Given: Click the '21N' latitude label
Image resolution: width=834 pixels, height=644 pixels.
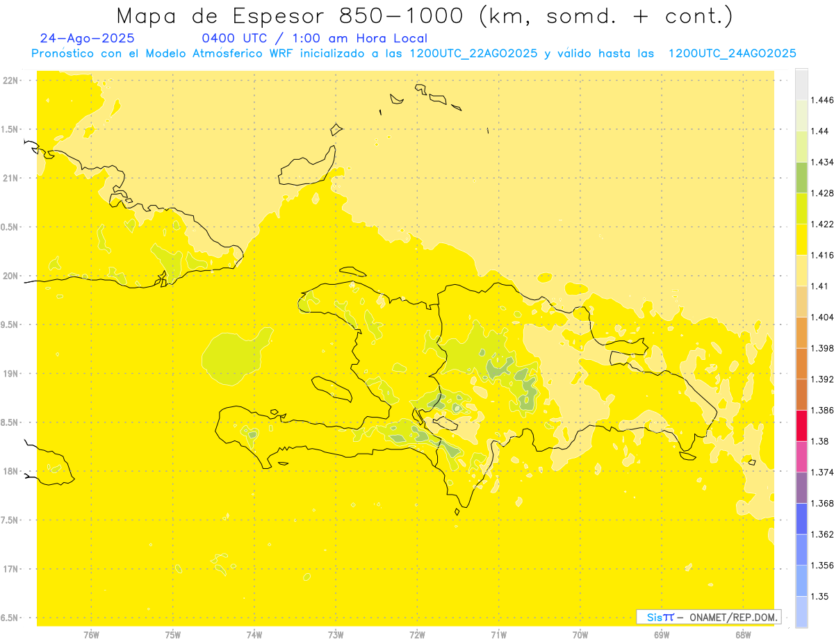Looking at the screenshot, I should (11, 178).
